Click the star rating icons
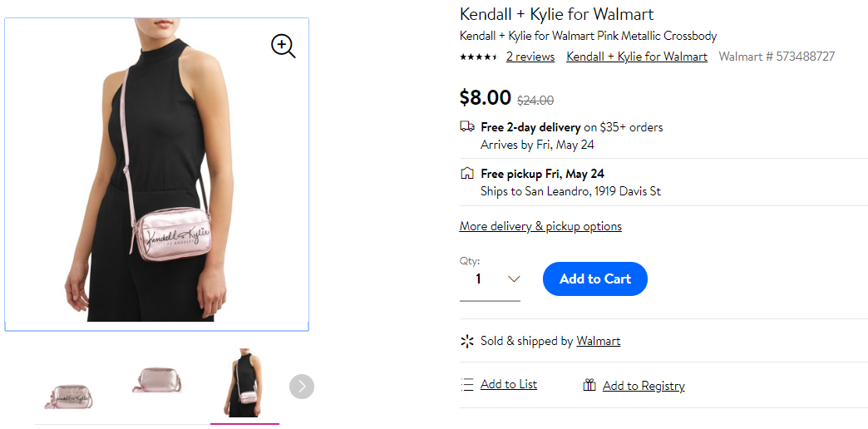Image resolution: width=868 pixels, height=429 pixels. [x=479, y=57]
